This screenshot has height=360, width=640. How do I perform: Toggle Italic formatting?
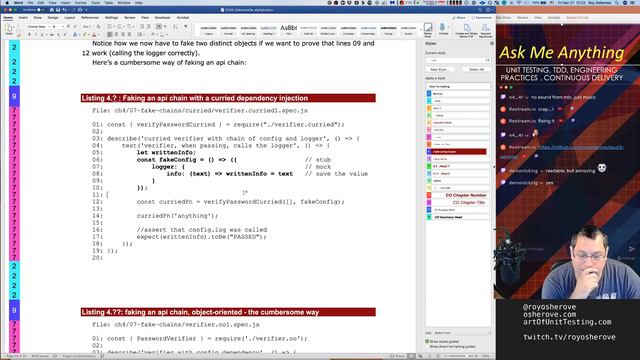click(x=36, y=35)
